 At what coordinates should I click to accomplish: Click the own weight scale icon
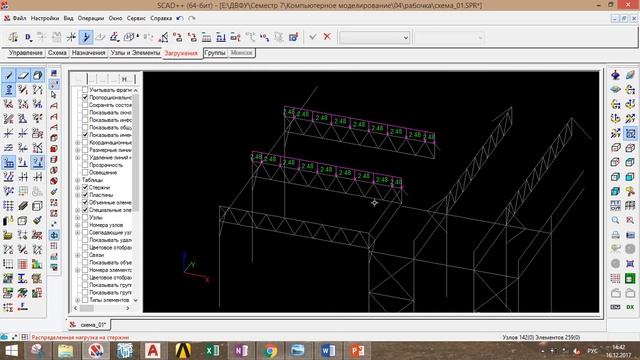13,37
